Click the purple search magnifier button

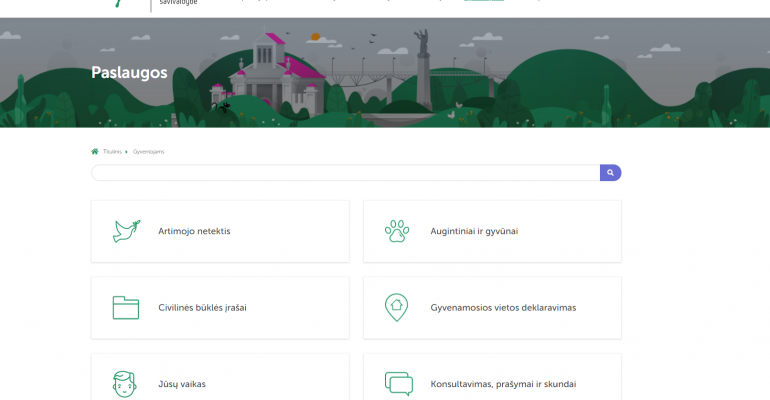click(610, 173)
